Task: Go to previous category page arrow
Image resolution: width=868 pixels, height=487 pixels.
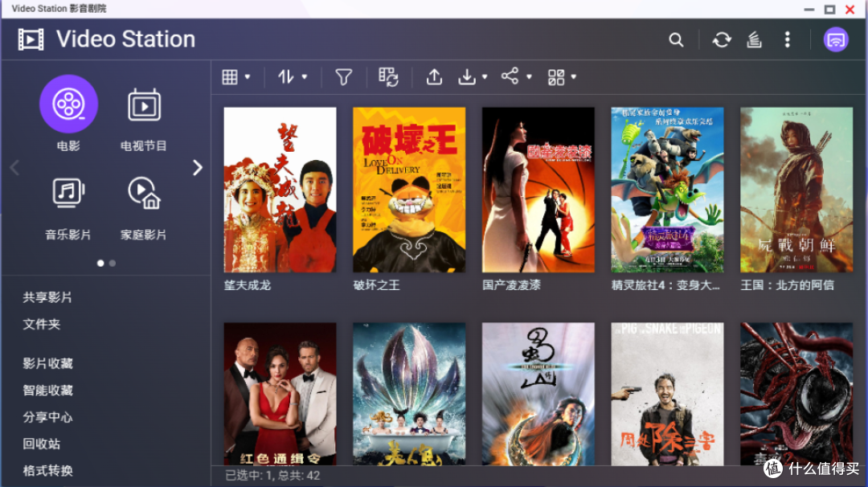Action: (14, 168)
